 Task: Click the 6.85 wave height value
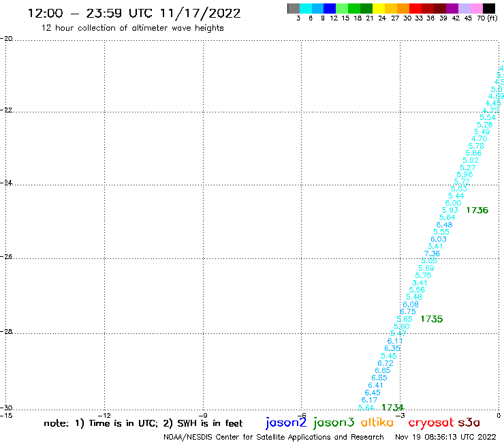pos(379,378)
